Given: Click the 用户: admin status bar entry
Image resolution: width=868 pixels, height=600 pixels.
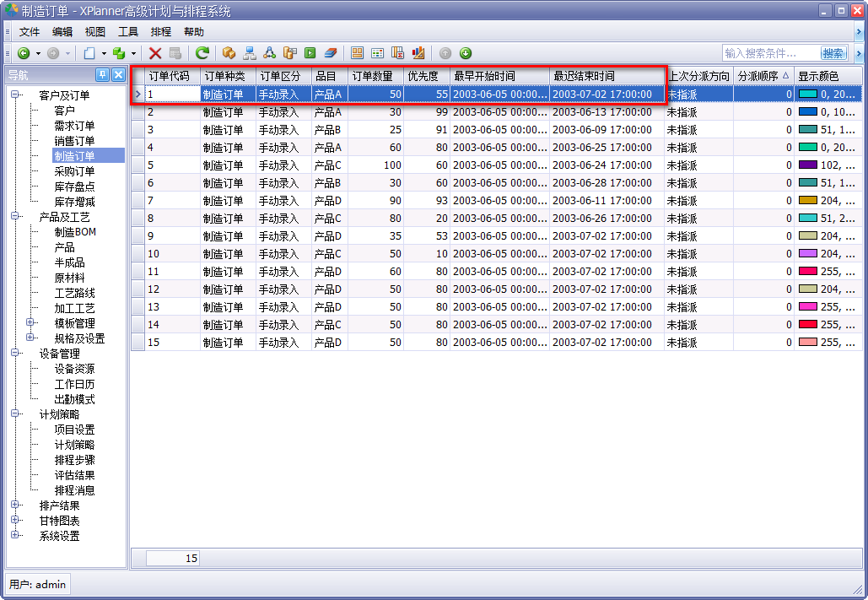Looking at the screenshot, I should pos(38,585).
